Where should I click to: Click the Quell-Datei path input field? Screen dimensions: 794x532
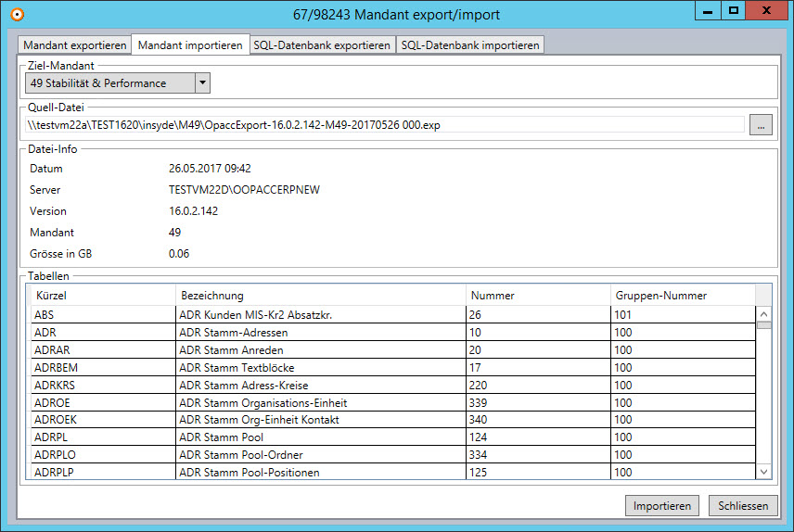click(x=385, y=124)
